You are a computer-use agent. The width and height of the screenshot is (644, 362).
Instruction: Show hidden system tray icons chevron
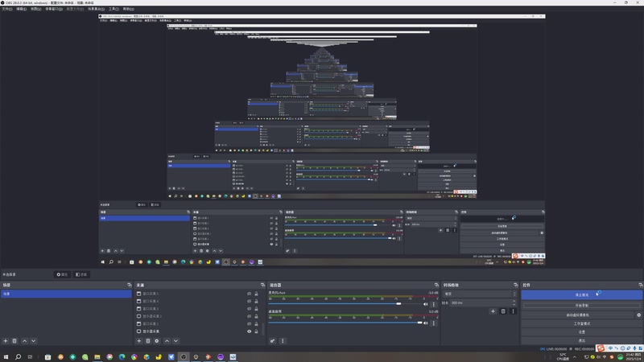pos(575,357)
